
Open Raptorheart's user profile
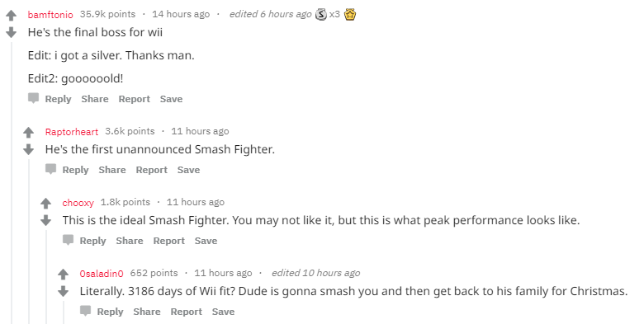coord(72,132)
